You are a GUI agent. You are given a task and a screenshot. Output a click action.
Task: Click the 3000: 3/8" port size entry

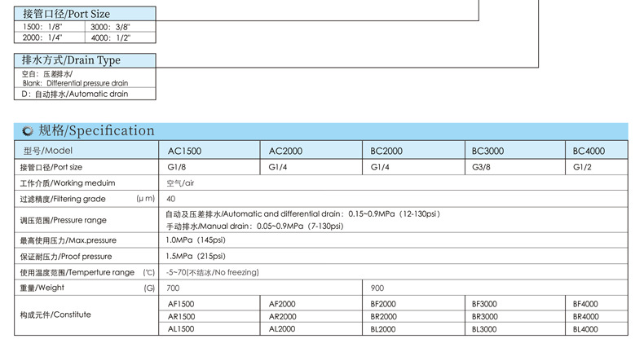(110, 27)
